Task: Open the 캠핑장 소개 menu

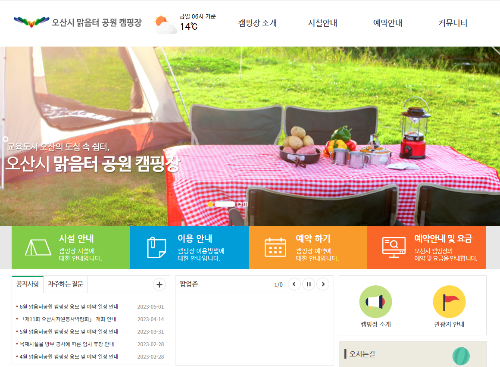Action: (x=257, y=23)
